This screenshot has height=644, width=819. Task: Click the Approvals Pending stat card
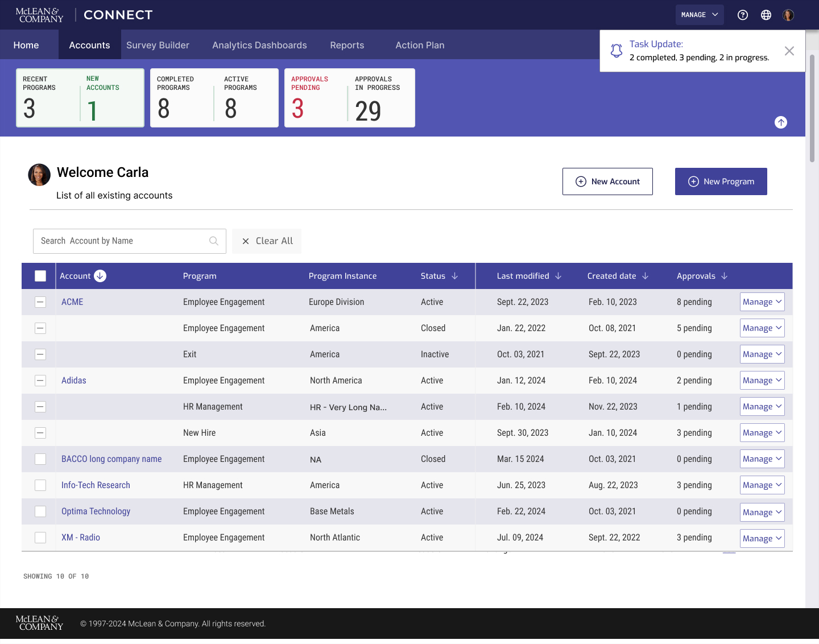tap(316, 98)
